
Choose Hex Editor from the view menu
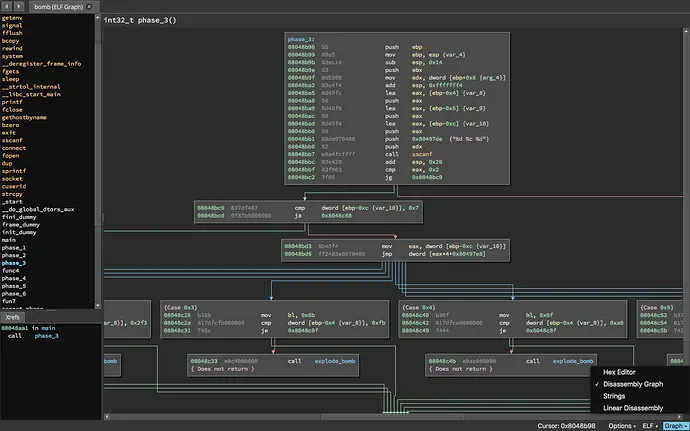[x=619, y=372]
